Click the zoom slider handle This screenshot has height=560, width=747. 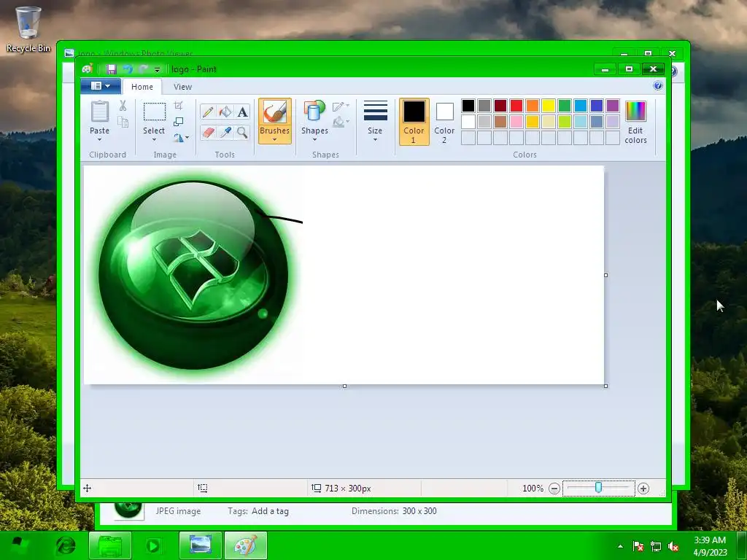[598, 488]
